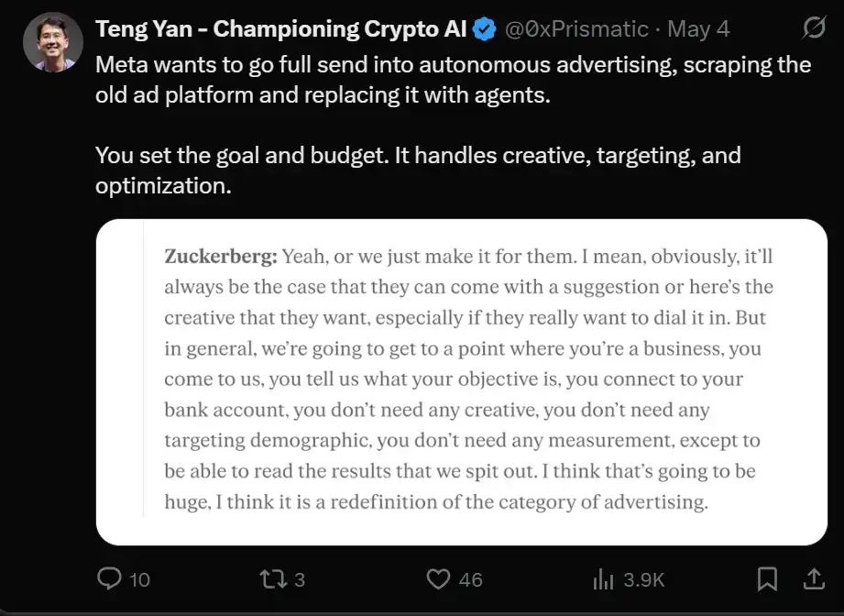Reply to the tweet via speech bubble icon
844x616 pixels.
click(110, 579)
